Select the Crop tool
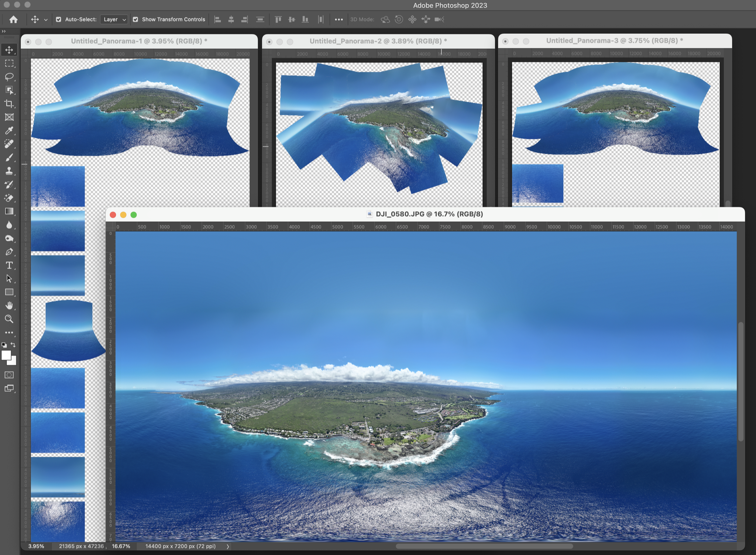Screen dimensions: 756x555 [x=9, y=104]
